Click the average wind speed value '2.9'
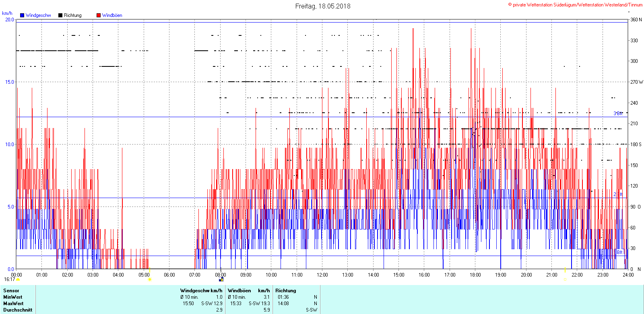Viewport: 644px width, 314px height. coord(219,310)
